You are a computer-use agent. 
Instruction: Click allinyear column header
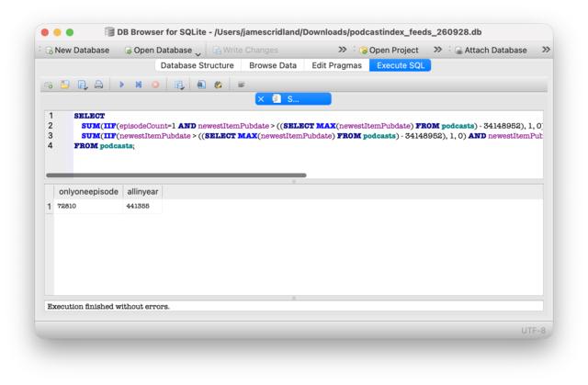[142, 191]
